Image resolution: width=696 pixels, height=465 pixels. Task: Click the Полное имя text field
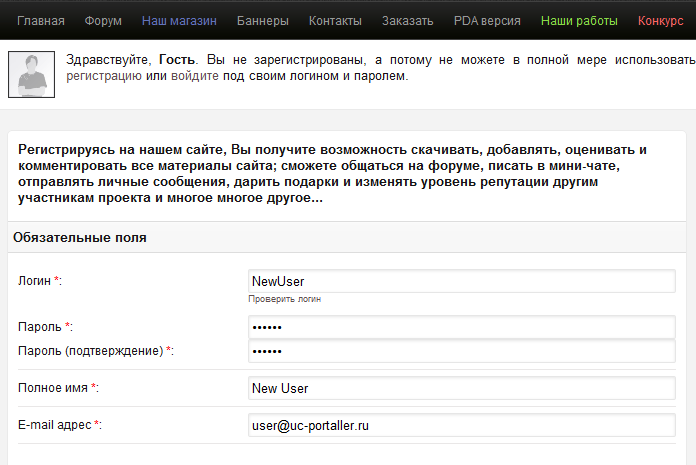(461, 388)
